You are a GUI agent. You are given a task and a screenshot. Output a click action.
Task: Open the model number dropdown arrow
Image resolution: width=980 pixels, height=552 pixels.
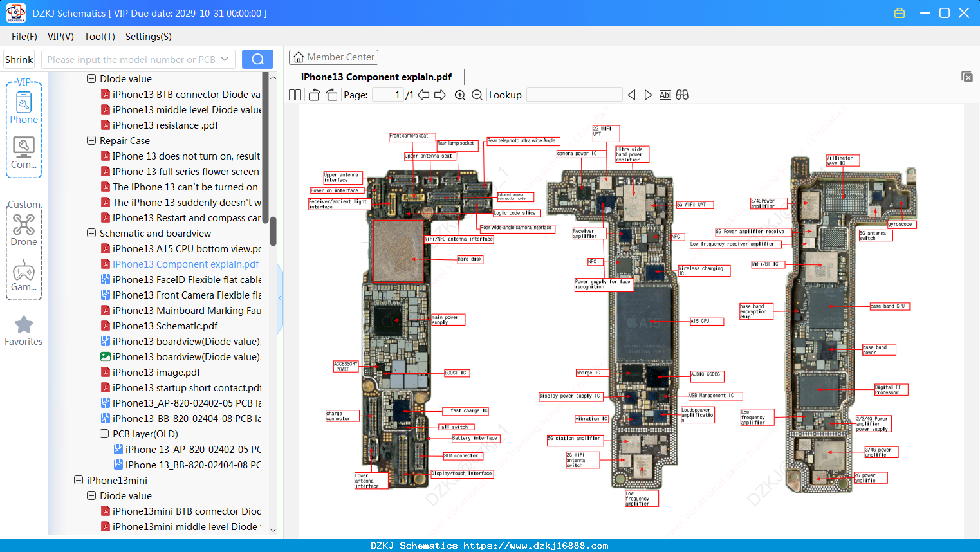225,59
